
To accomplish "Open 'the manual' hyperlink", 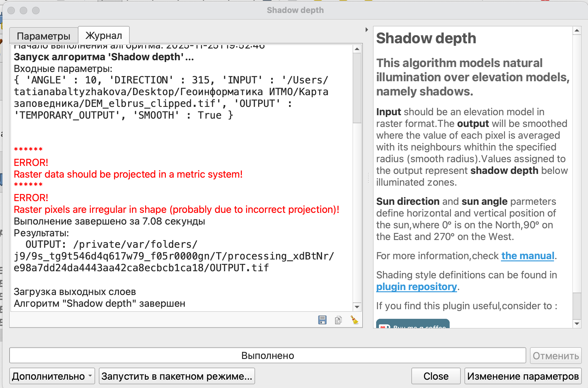I will pyautogui.click(x=527, y=256).
